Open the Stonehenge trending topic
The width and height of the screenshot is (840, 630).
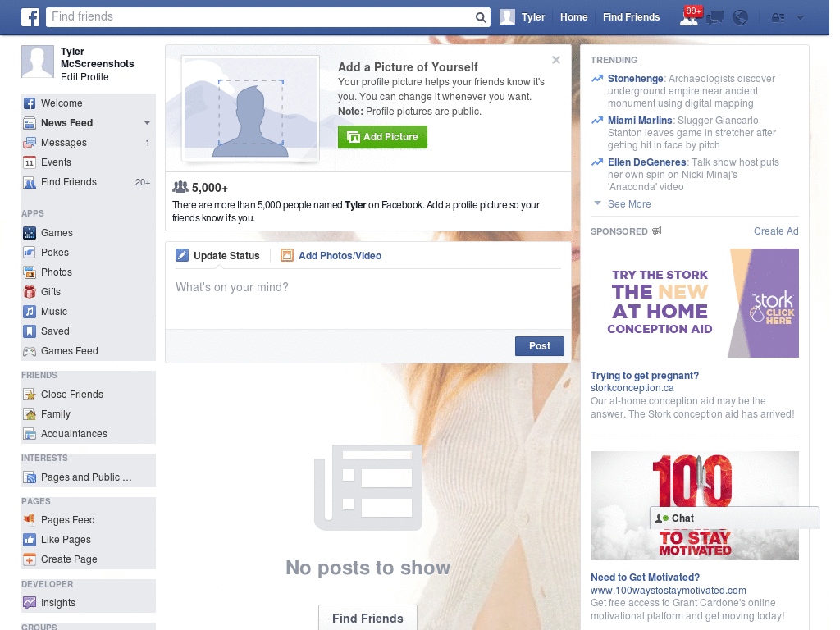636,79
